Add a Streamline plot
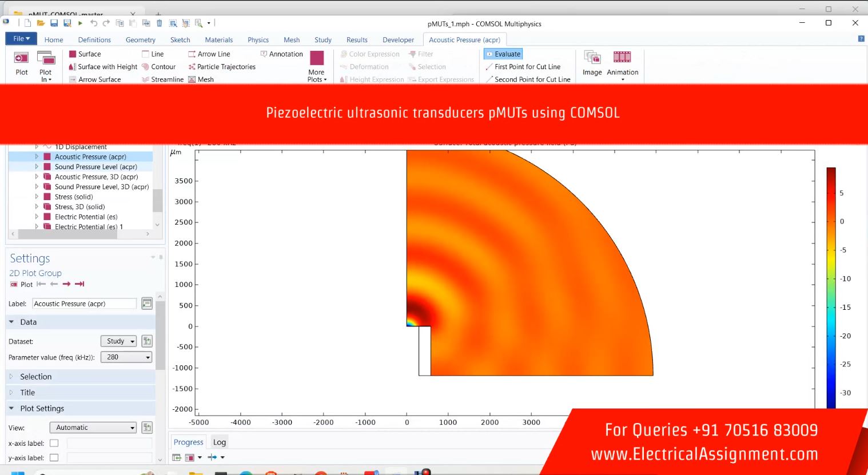This screenshot has width=868, height=475. tap(162, 79)
